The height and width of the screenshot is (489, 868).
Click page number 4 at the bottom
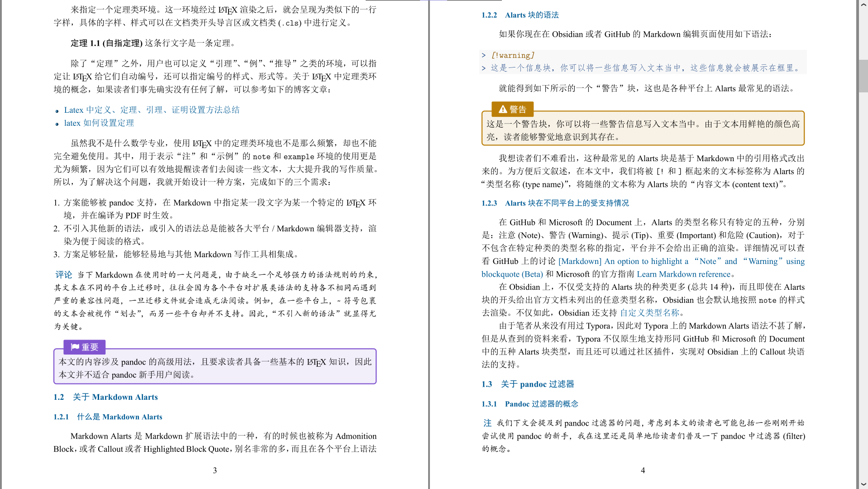click(643, 470)
